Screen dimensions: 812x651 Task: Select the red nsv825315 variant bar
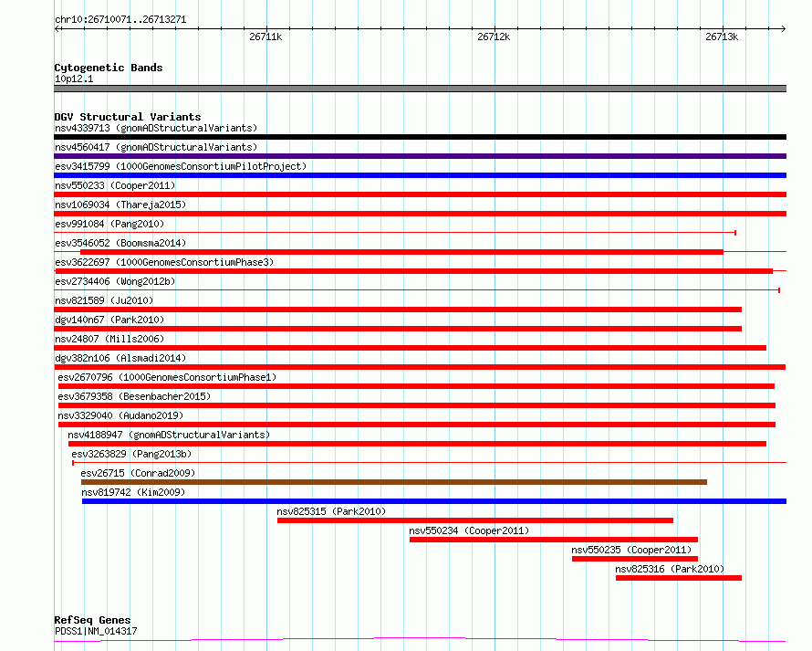pyautogui.click(x=475, y=520)
